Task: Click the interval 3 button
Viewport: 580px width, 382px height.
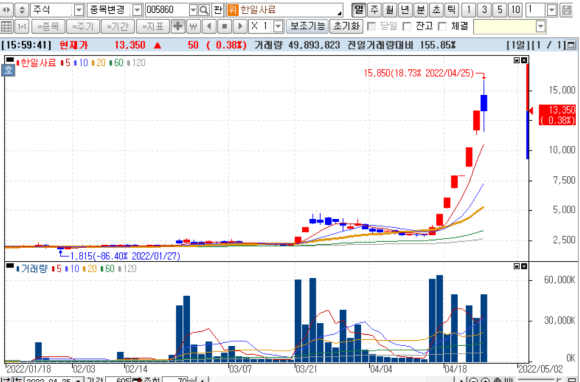Action: [x=484, y=10]
